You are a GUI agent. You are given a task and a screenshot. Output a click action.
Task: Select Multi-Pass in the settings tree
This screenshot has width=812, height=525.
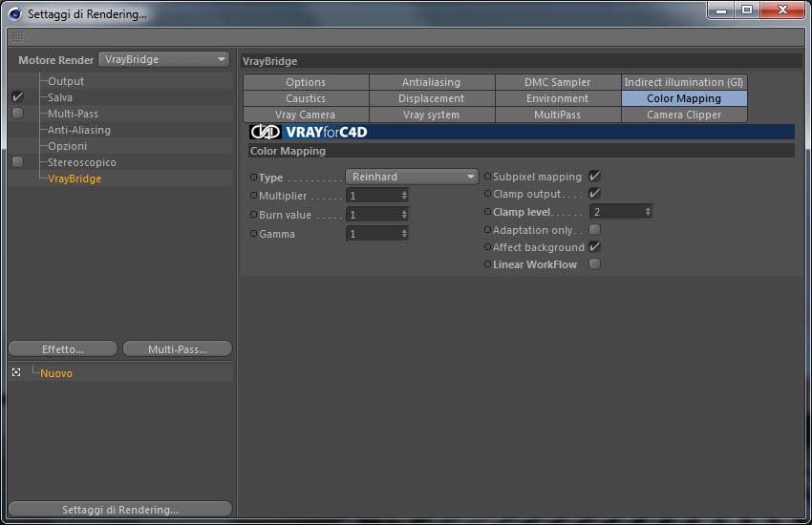pyautogui.click(x=73, y=114)
